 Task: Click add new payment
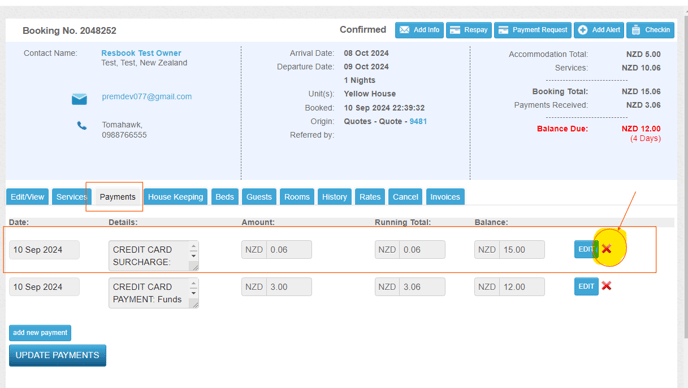pos(40,333)
